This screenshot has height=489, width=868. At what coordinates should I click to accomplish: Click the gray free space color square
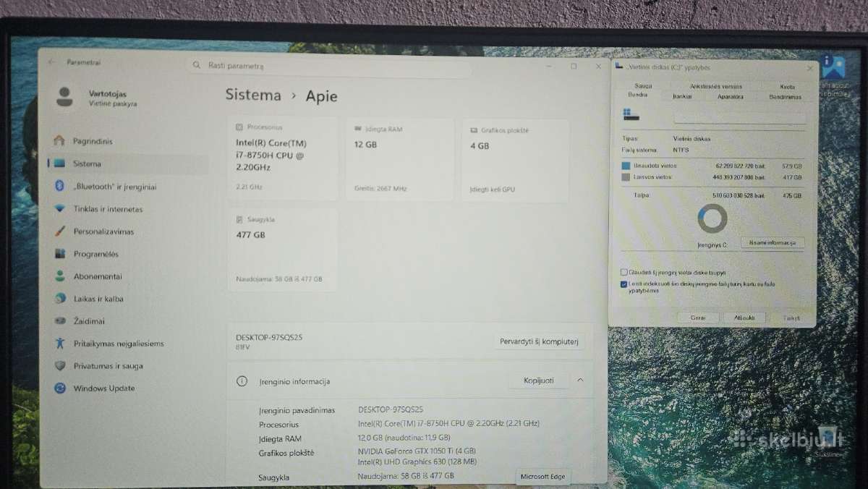626,177
